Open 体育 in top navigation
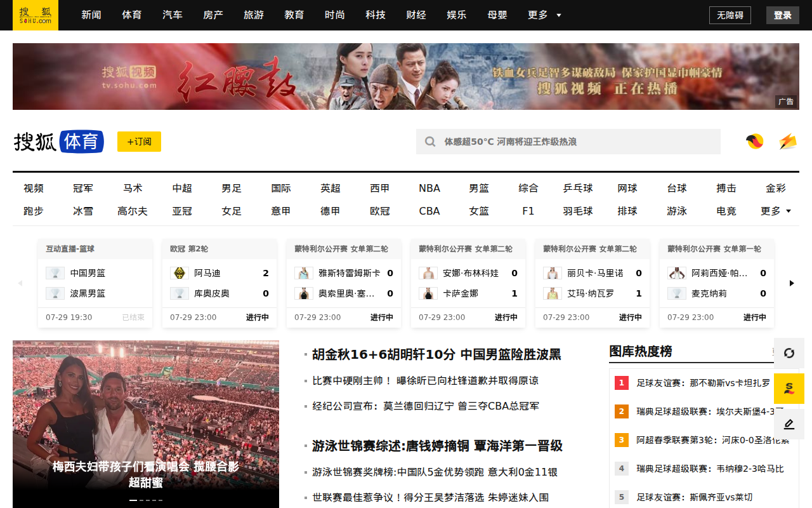The image size is (812, 508). pos(132,15)
